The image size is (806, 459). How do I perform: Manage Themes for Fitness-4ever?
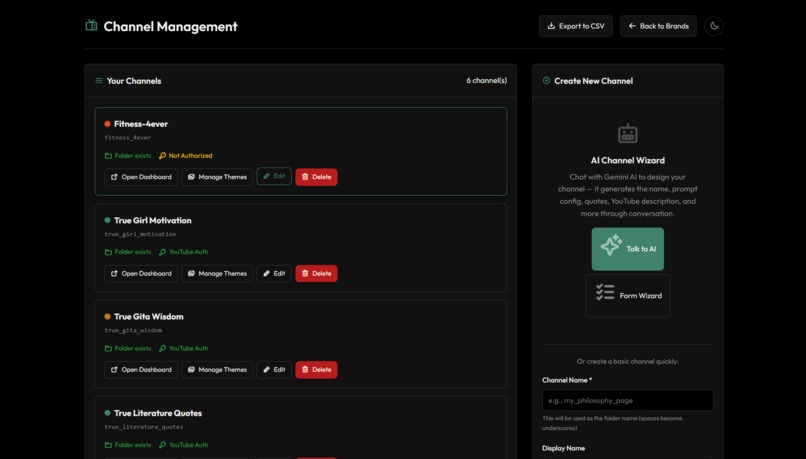tap(217, 177)
